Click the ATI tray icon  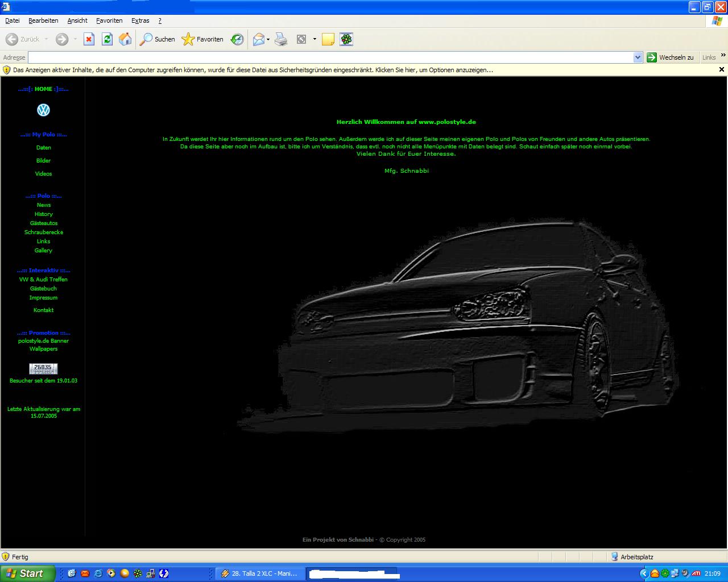[696, 573]
